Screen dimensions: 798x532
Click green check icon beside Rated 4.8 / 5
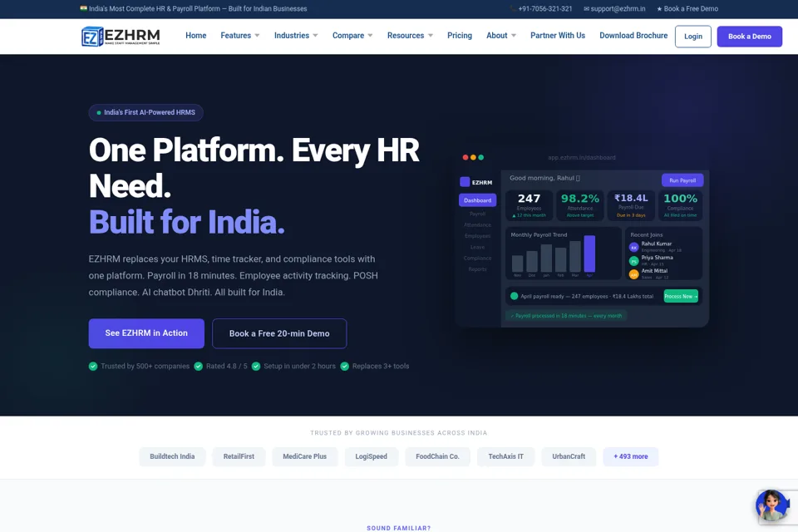199,366
